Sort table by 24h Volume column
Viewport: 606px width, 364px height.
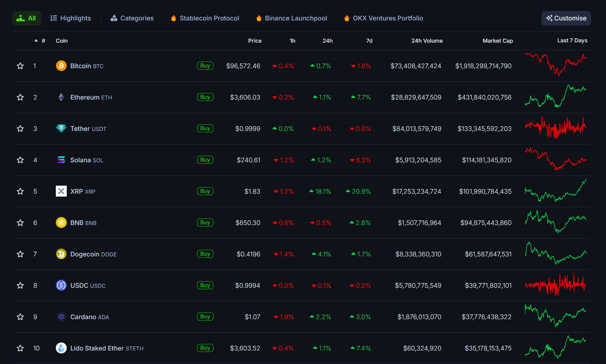coord(427,41)
